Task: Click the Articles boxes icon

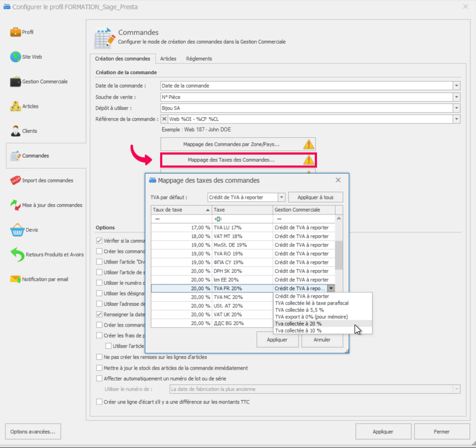Action: (15, 106)
